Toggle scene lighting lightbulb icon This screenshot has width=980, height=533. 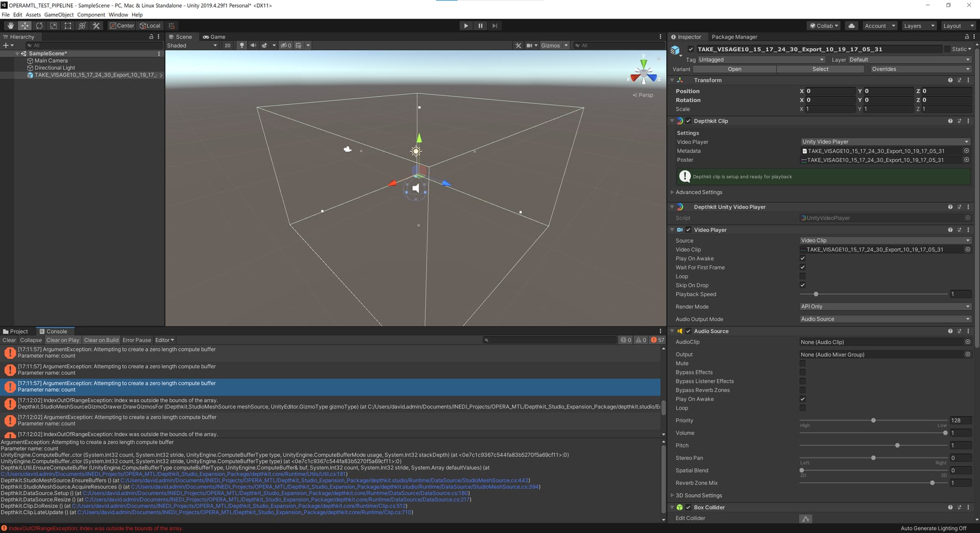point(242,45)
